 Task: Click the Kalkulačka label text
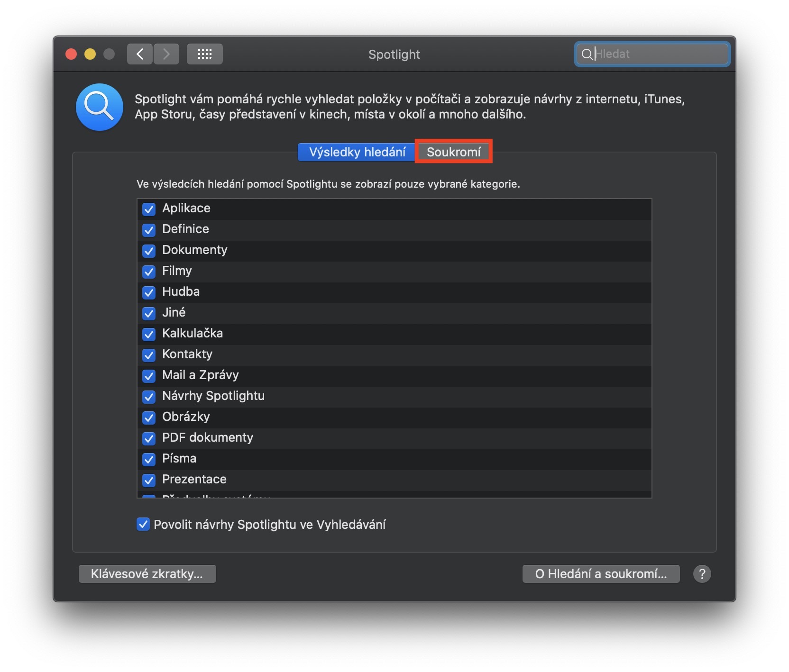pos(193,333)
